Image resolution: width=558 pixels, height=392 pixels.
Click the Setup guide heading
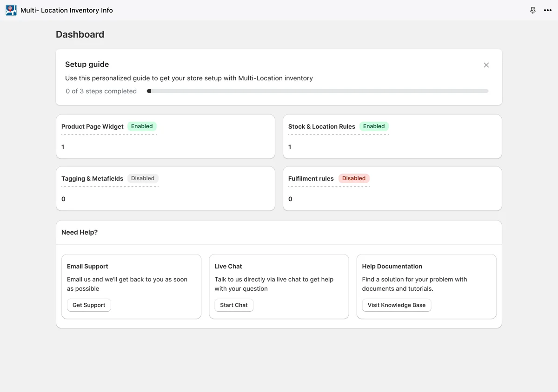pyautogui.click(x=87, y=65)
